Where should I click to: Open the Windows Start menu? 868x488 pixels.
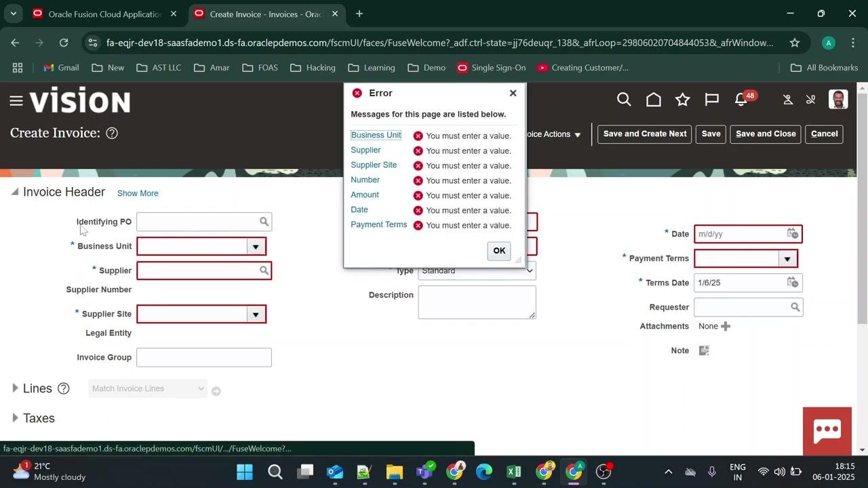click(x=245, y=471)
